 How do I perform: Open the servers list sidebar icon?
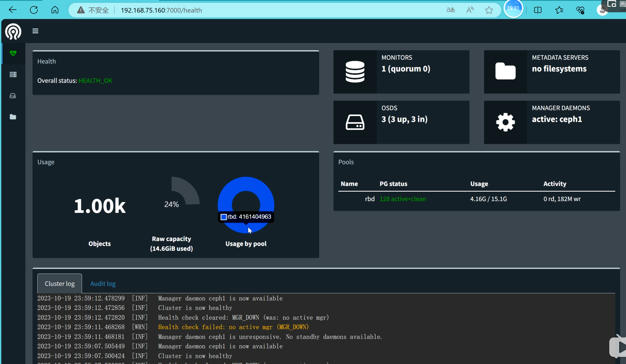[13, 74]
